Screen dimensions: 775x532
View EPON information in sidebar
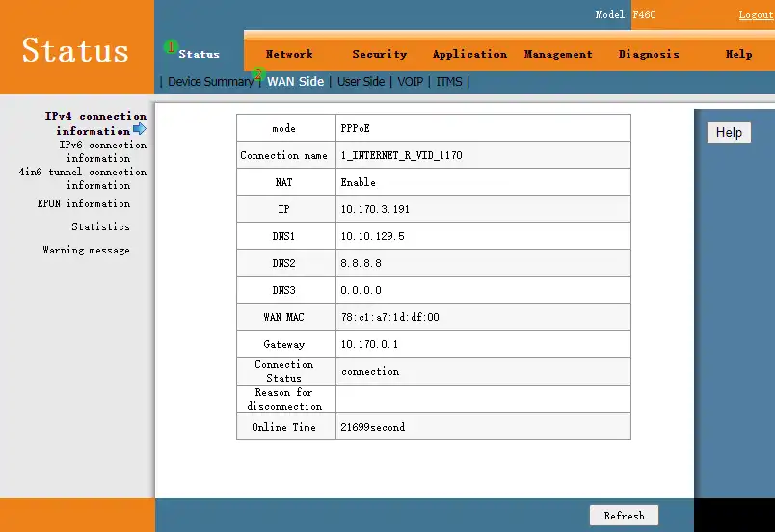84,204
